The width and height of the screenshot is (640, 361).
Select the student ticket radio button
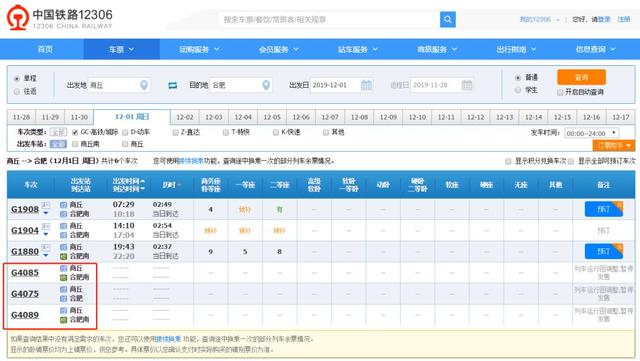click(518, 90)
